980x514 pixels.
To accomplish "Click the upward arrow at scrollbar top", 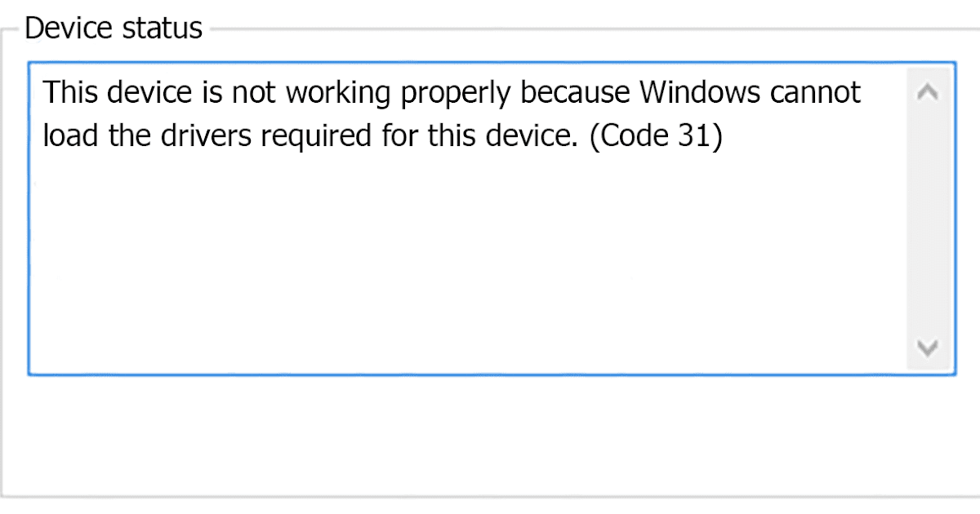I will click(928, 93).
